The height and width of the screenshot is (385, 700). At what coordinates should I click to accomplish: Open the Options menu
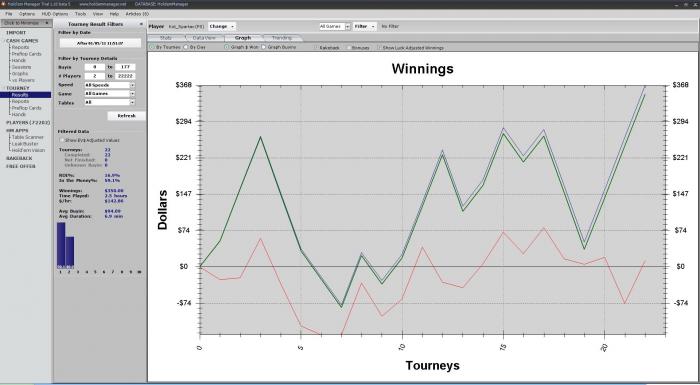[x=27, y=14]
